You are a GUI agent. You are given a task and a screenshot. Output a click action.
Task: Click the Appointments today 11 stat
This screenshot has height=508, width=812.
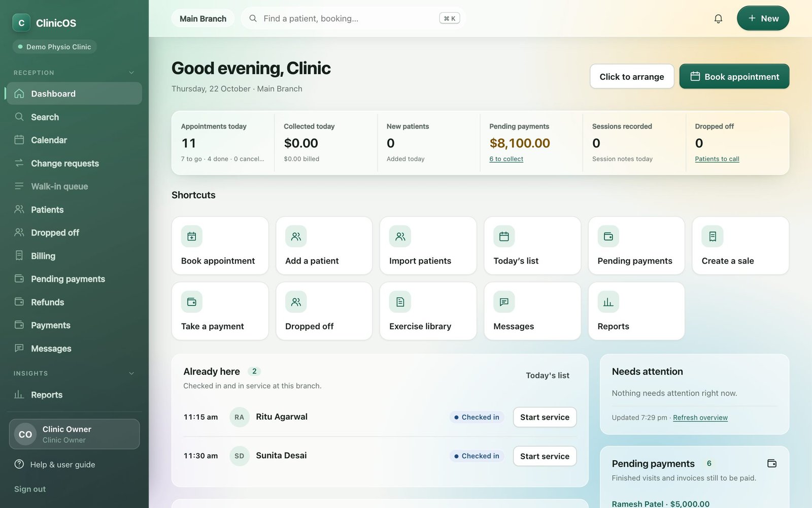[x=223, y=143]
